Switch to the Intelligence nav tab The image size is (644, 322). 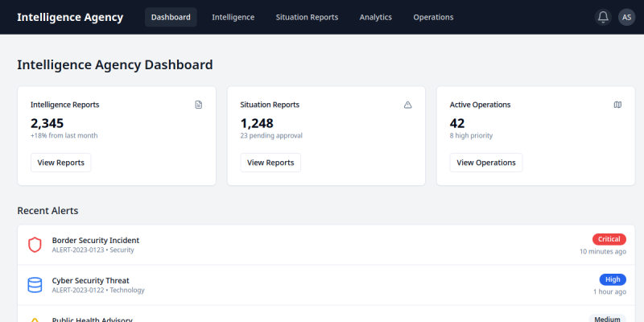pos(233,17)
